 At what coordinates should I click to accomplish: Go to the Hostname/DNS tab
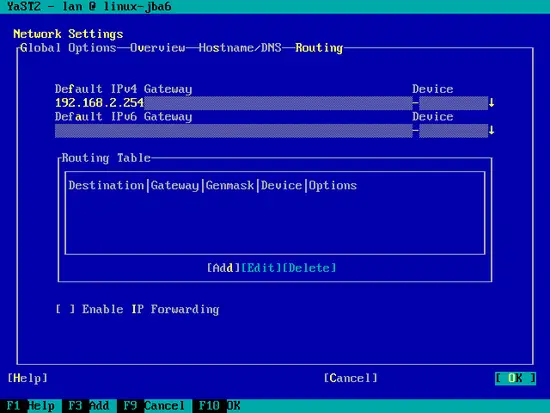240,48
